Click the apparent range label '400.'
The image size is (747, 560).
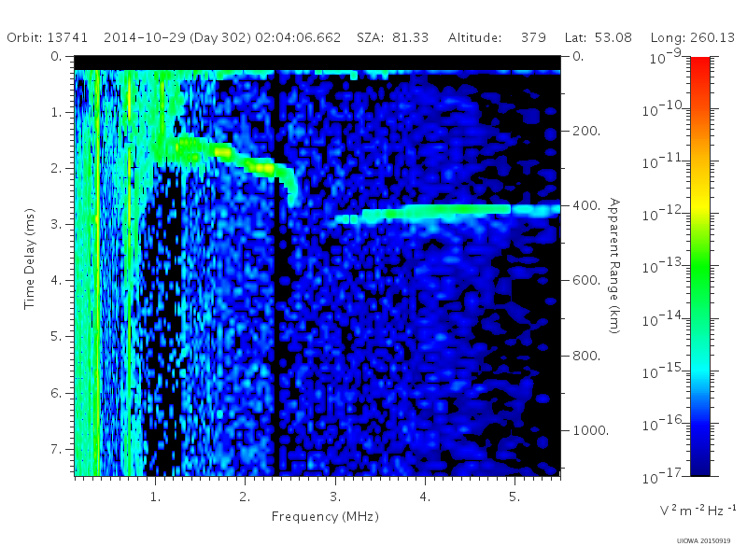click(x=586, y=205)
